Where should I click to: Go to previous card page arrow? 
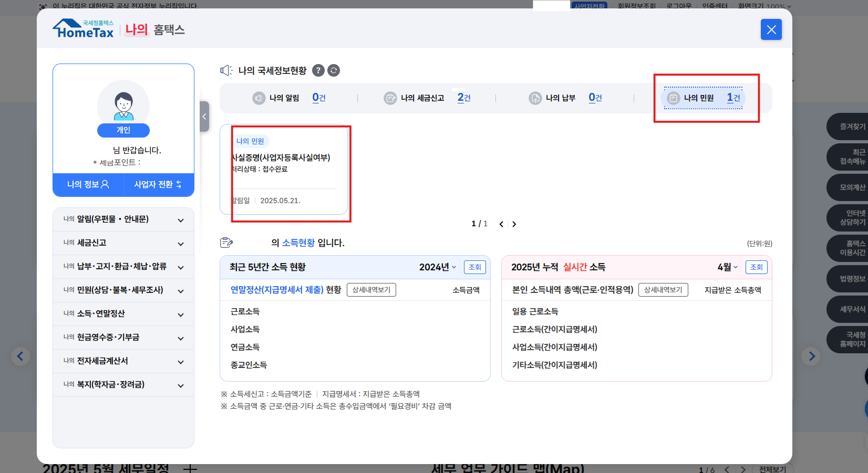(x=501, y=224)
